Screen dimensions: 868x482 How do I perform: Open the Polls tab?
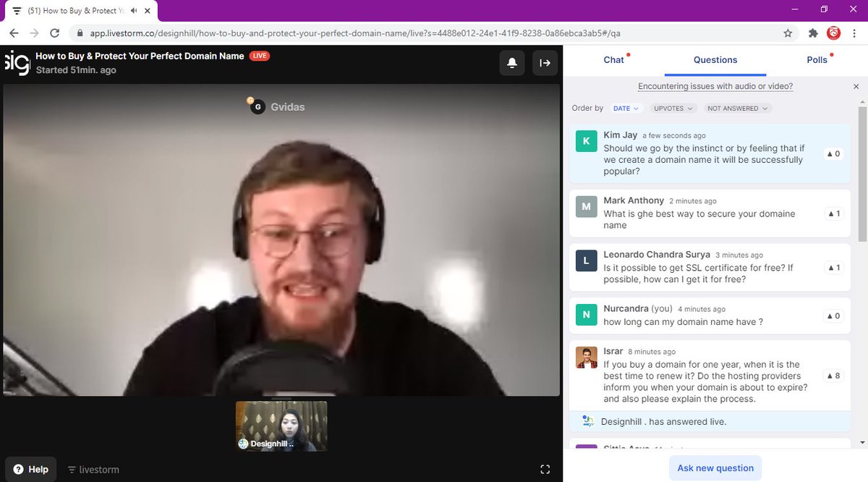(x=817, y=60)
